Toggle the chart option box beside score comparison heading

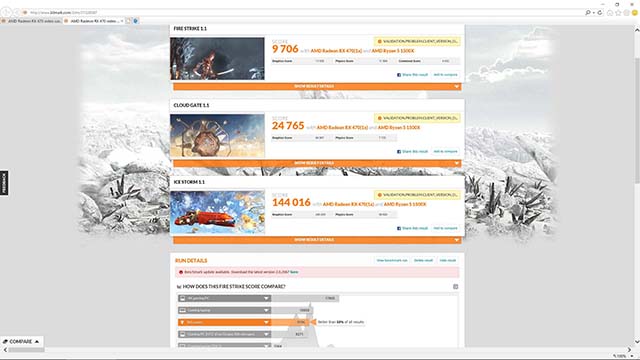[x=456, y=287]
